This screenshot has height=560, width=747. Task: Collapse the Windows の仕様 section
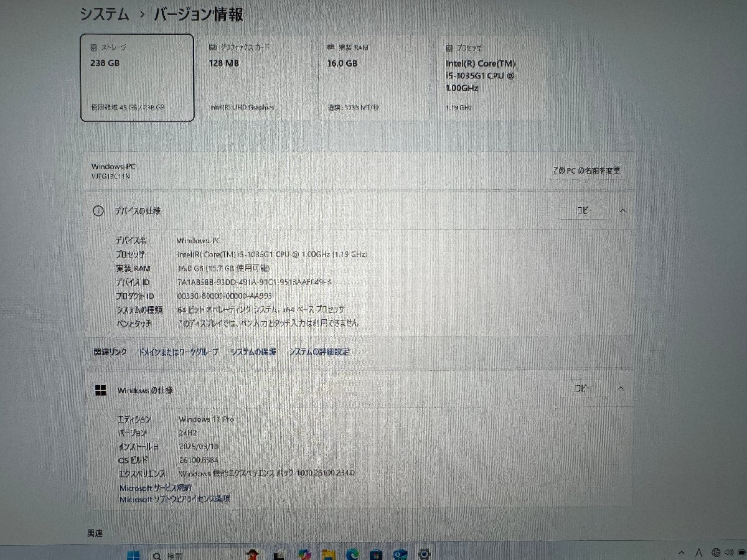[621, 388]
